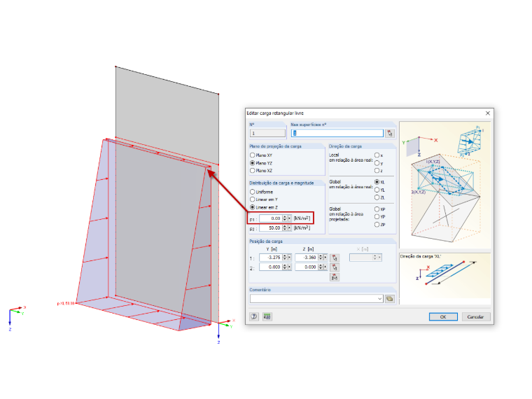
Task: Click the OK button
Action: [x=443, y=317]
